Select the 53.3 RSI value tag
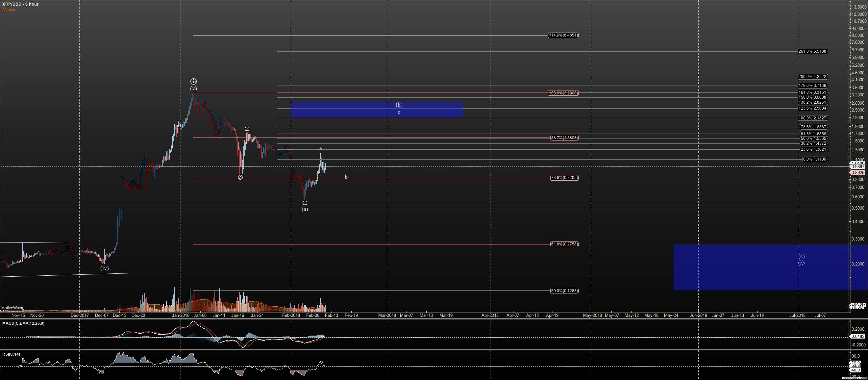The image size is (868, 380). (x=855, y=366)
